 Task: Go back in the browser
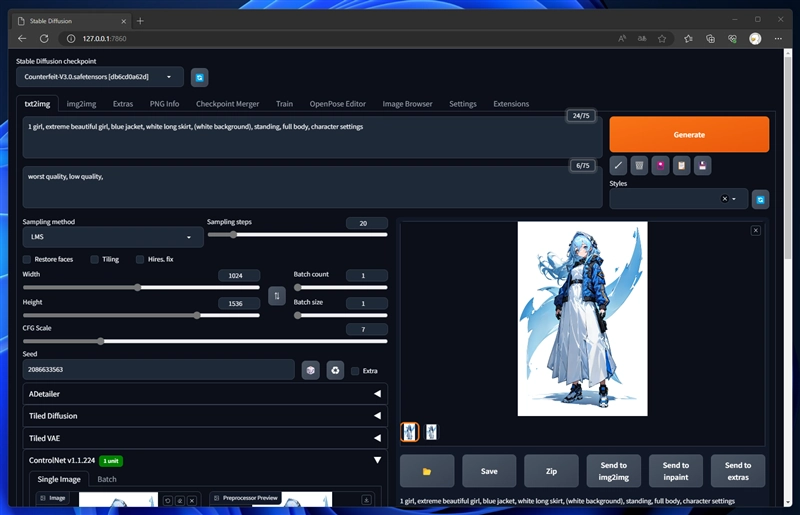click(x=22, y=38)
